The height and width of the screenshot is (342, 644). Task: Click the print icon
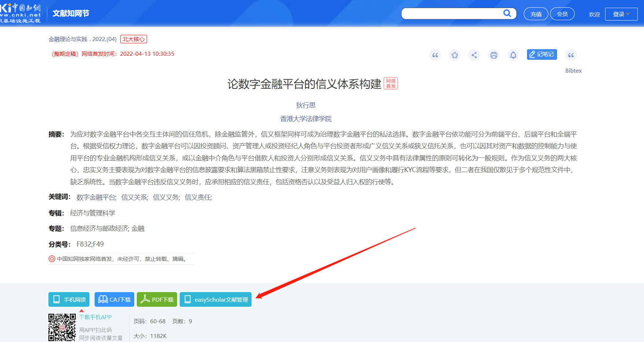(x=494, y=55)
